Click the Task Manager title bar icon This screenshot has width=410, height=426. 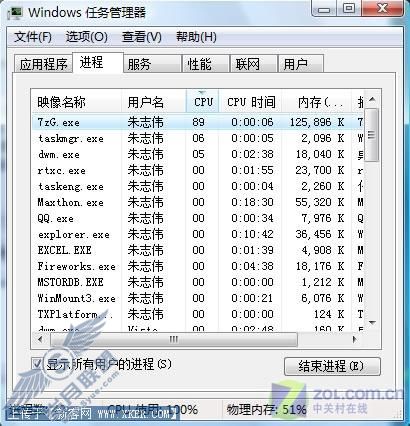15,12
